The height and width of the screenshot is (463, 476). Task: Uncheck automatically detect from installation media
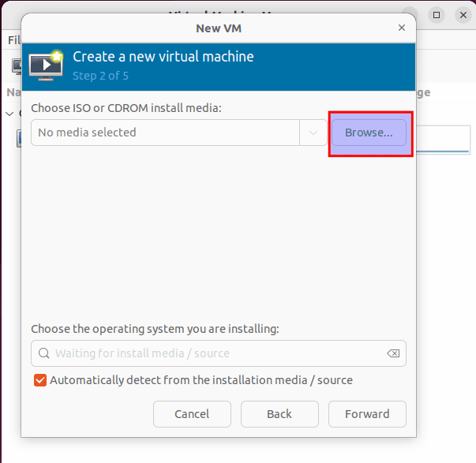(x=40, y=380)
